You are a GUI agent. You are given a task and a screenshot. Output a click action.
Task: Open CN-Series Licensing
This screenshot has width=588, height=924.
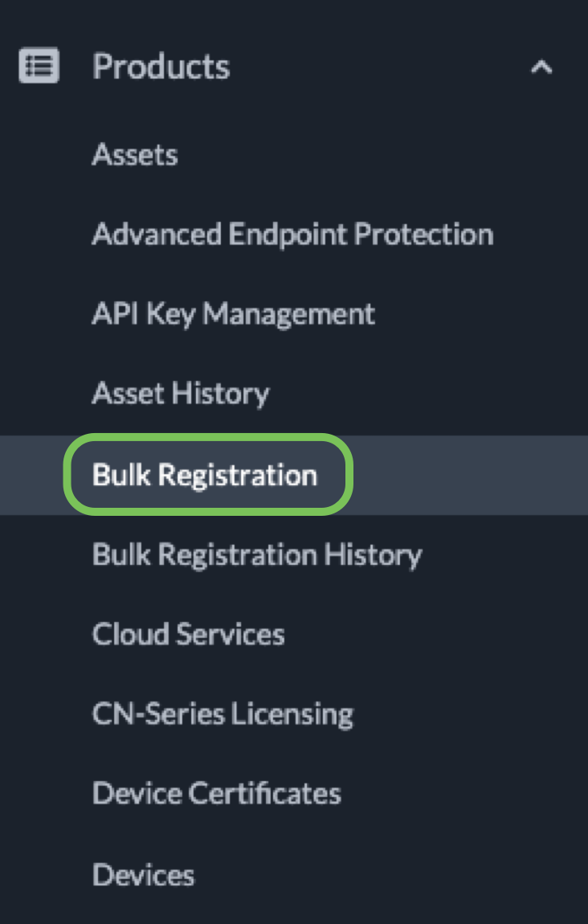tap(223, 713)
